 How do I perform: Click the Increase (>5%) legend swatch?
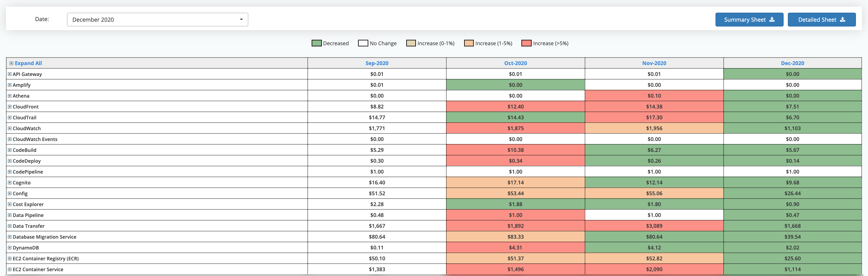point(526,43)
